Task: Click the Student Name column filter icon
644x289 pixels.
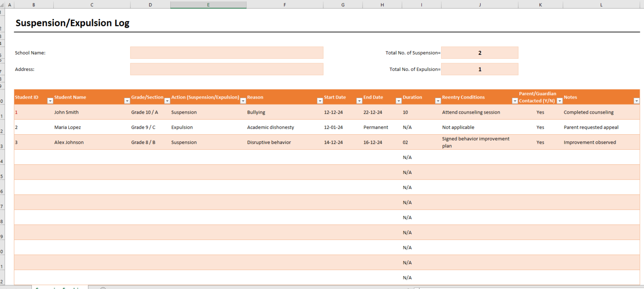Action: 127,101
